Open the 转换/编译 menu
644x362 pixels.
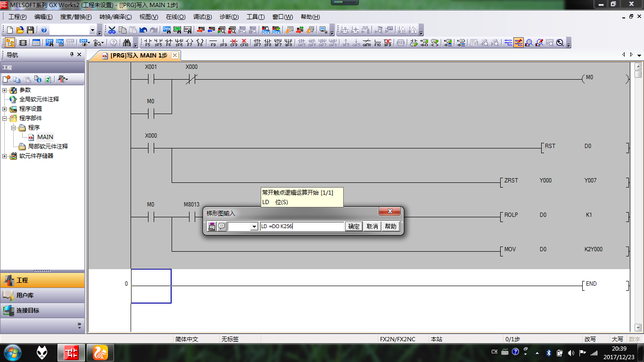click(116, 17)
